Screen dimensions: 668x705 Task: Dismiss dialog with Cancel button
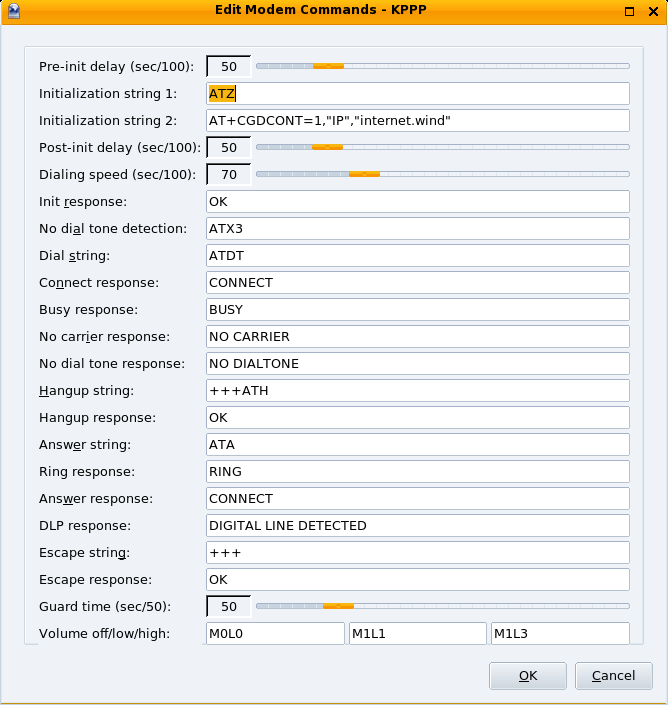pos(614,676)
